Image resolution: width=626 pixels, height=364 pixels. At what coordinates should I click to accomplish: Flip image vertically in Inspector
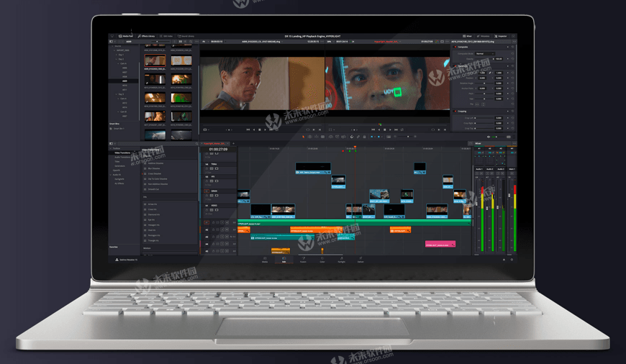(x=483, y=104)
